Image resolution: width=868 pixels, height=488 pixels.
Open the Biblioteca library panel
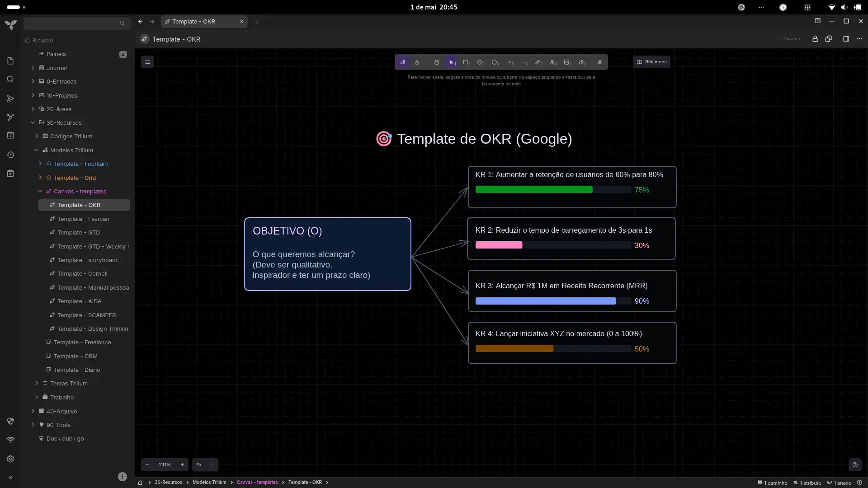651,62
